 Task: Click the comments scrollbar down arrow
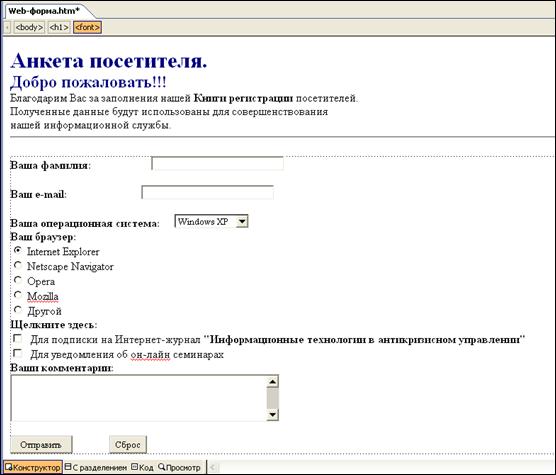(272, 414)
